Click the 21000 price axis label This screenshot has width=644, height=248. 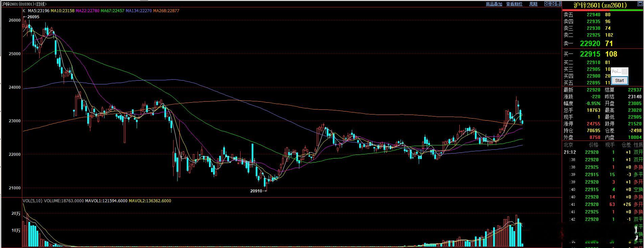tap(15, 188)
